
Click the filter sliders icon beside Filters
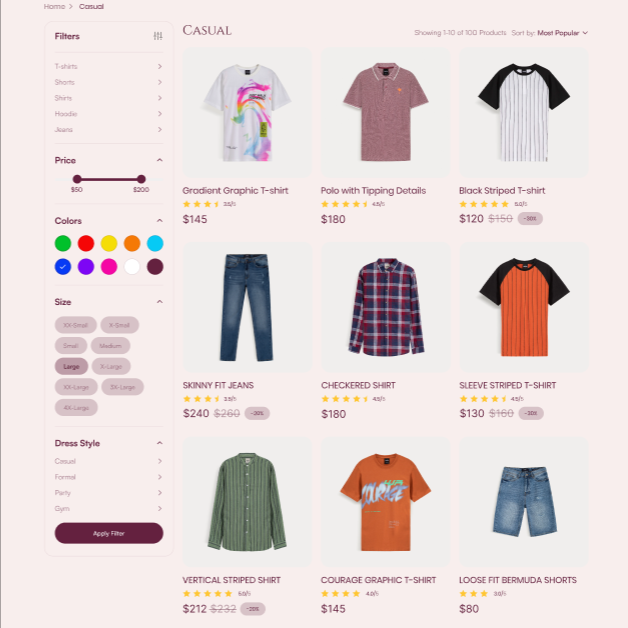[x=158, y=36]
